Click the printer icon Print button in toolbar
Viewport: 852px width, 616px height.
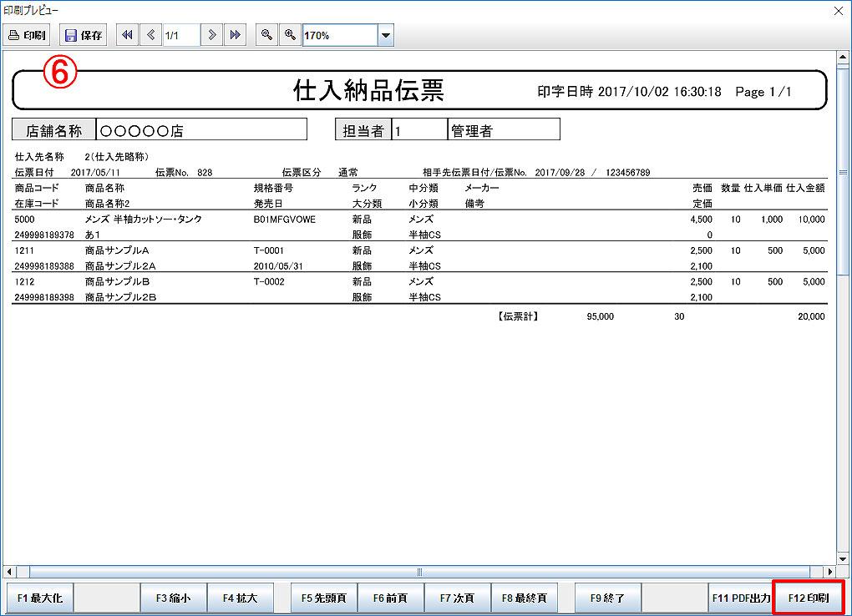tap(28, 35)
